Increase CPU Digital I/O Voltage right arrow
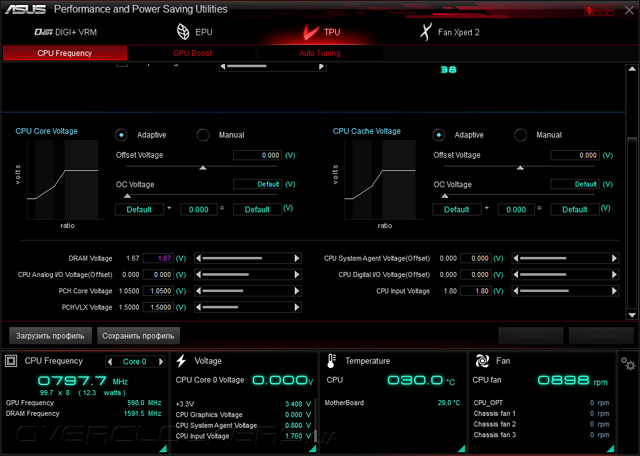This screenshot has height=456, width=640. (614, 274)
